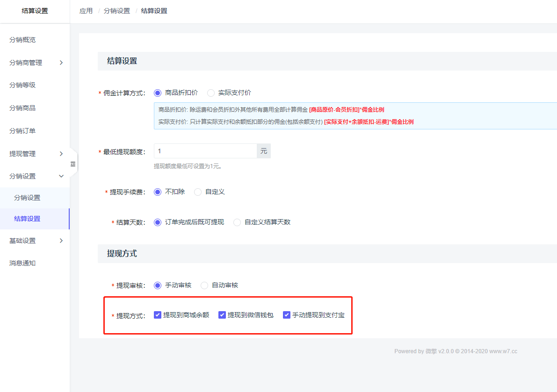Switch withdrawal review to 自动审核

point(204,285)
